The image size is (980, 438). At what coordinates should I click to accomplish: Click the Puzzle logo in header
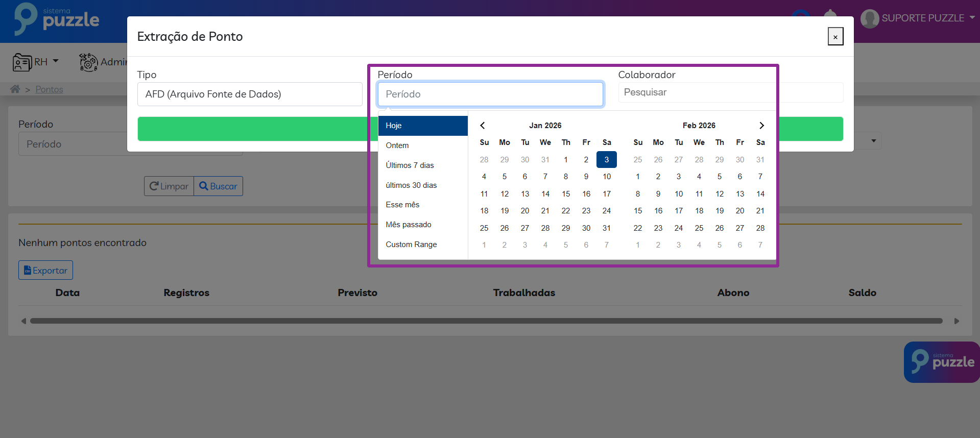(x=57, y=19)
